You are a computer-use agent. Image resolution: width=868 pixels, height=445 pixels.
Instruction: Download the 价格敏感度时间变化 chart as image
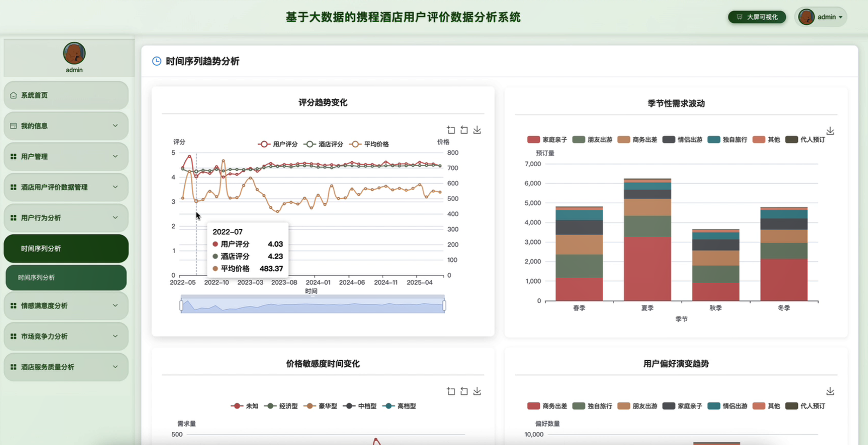point(477,391)
